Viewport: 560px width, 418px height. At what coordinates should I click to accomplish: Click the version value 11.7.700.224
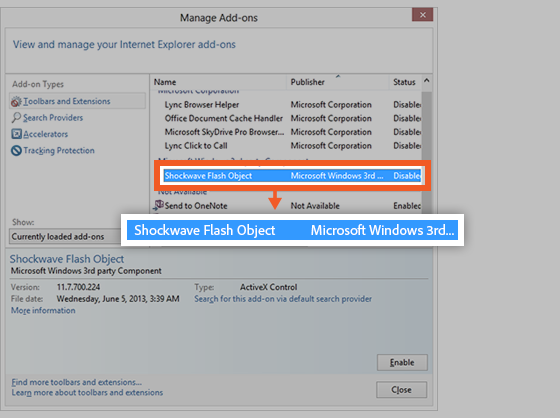pyautogui.click(x=78, y=287)
